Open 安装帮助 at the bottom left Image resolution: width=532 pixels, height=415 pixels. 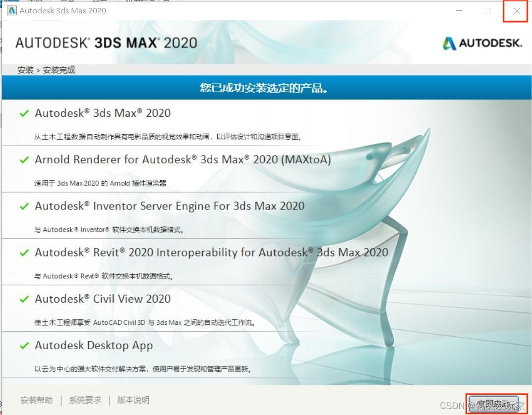(x=36, y=400)
